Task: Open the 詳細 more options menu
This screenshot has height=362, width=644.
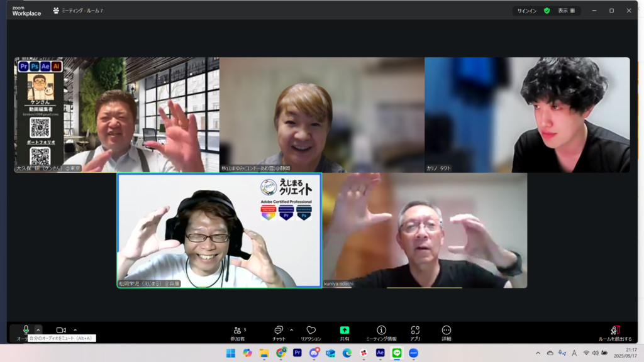Action: (x=447, y=332)
